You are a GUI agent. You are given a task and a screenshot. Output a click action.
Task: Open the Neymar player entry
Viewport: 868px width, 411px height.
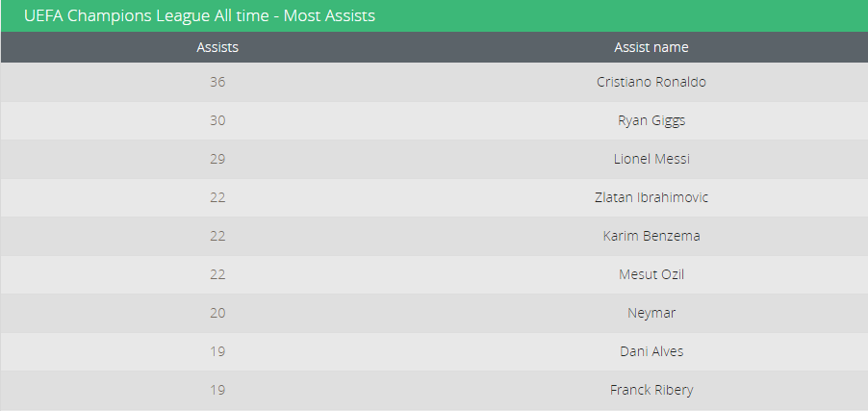[x=651, y=313]
